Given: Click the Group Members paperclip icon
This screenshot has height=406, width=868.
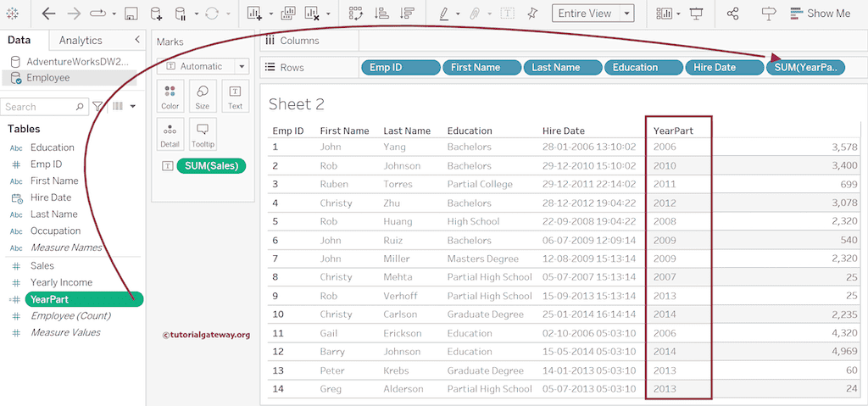Looking at the screenshot, I should tap(475, 14).
